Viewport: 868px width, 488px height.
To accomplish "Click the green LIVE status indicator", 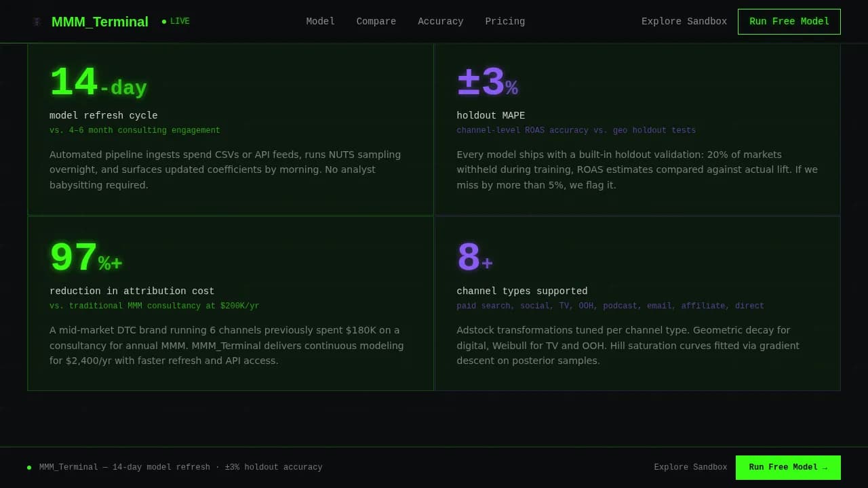I will (x=176, y=21).
